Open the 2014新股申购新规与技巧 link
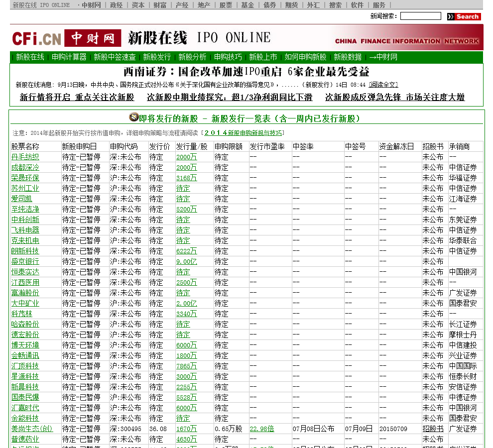The width and height of the screenshot is (493, 448). click(243, 133)
